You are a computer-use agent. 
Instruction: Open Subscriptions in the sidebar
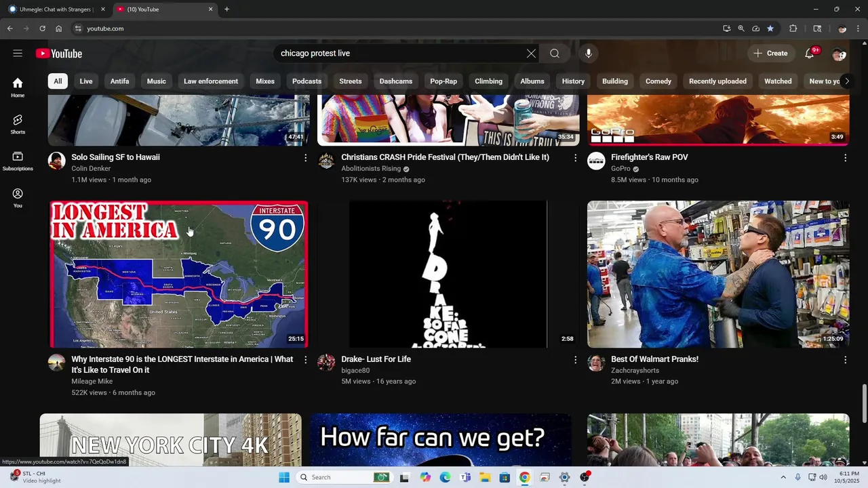click(x=18, y=161)
